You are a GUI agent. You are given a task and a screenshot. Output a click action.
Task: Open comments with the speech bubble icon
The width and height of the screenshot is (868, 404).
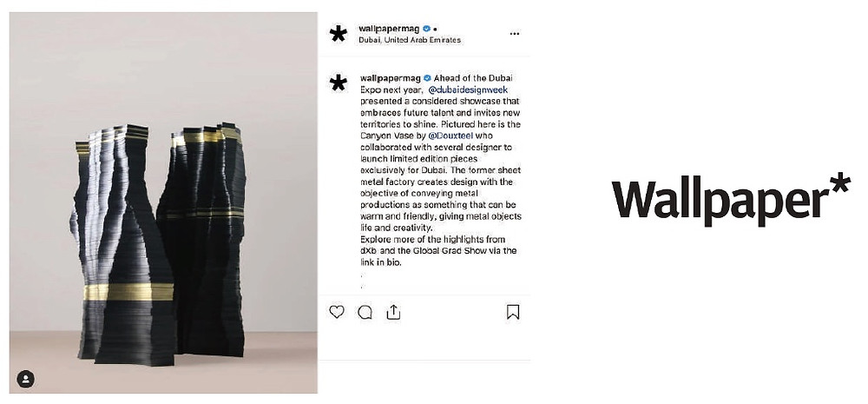[x=365, y=313]
